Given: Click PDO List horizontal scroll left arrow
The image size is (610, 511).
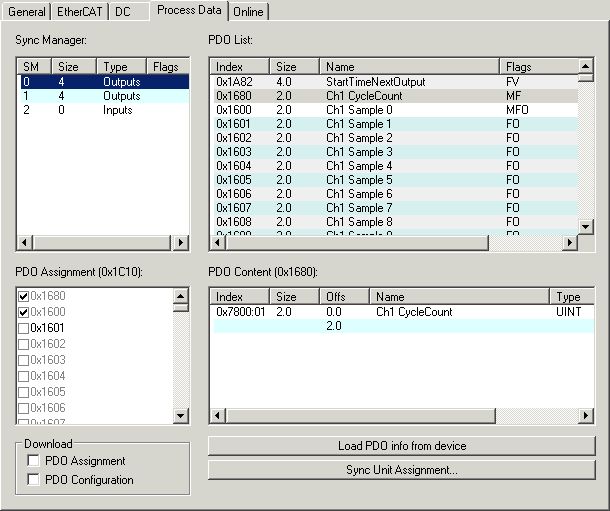Looking at the screenshot, I should (x=217, y=243).
